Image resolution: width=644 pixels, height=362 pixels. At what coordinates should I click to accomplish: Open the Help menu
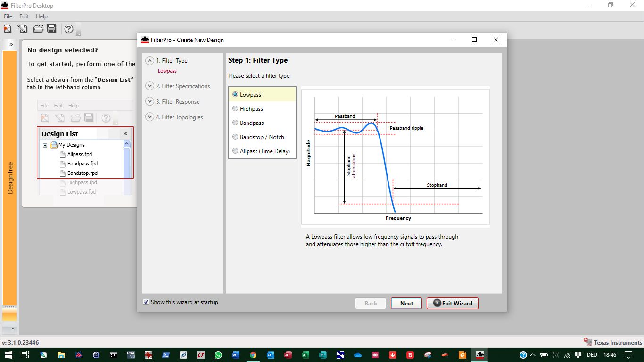42,16
